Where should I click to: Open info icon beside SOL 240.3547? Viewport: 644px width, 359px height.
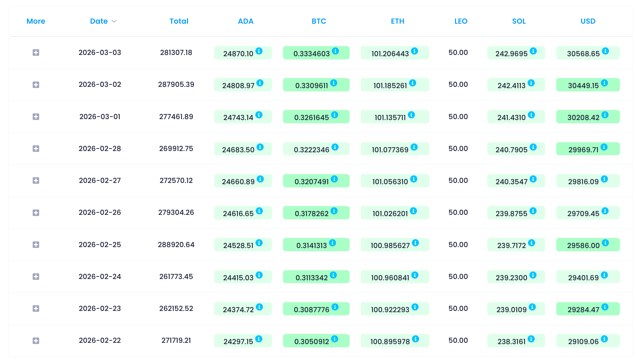point(533,179)
